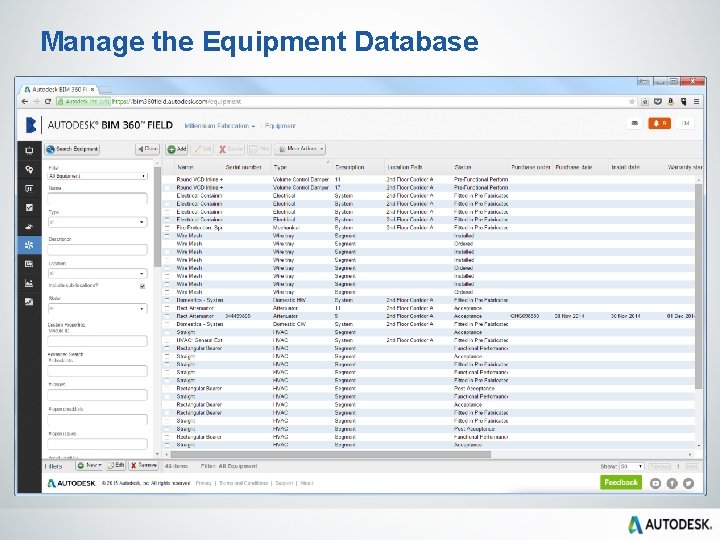Click the top monitor icon in left sidebar
Image resolution: width=720 pixels, height=540 pixels.
pos(29,150)
